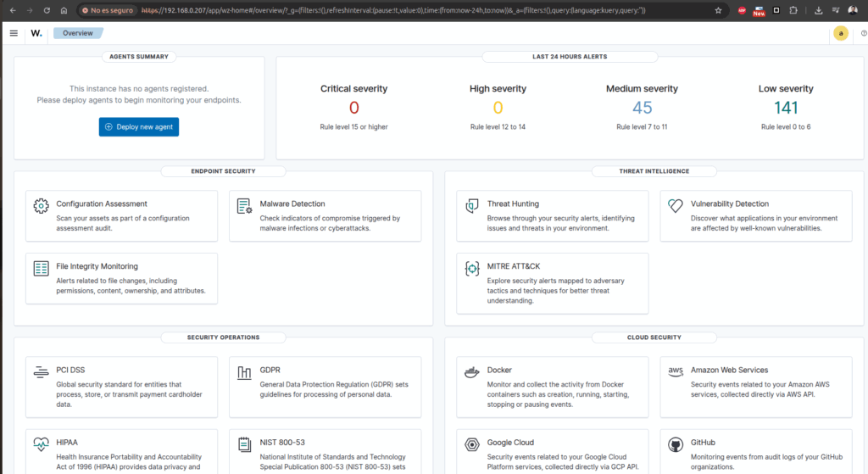The width and height of the screenshot is (868, 474).
Task: Click the Docker whale icon
Action: pos(472,371)
